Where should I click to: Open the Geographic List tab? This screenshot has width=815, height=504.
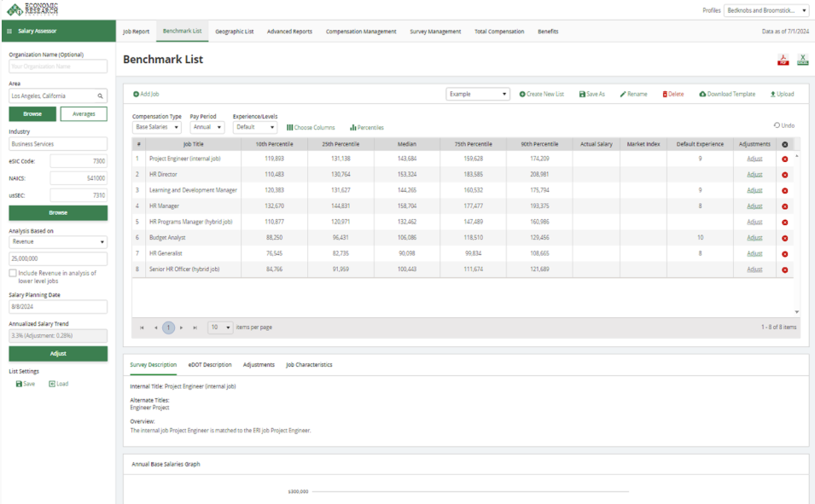click(235, 32)
